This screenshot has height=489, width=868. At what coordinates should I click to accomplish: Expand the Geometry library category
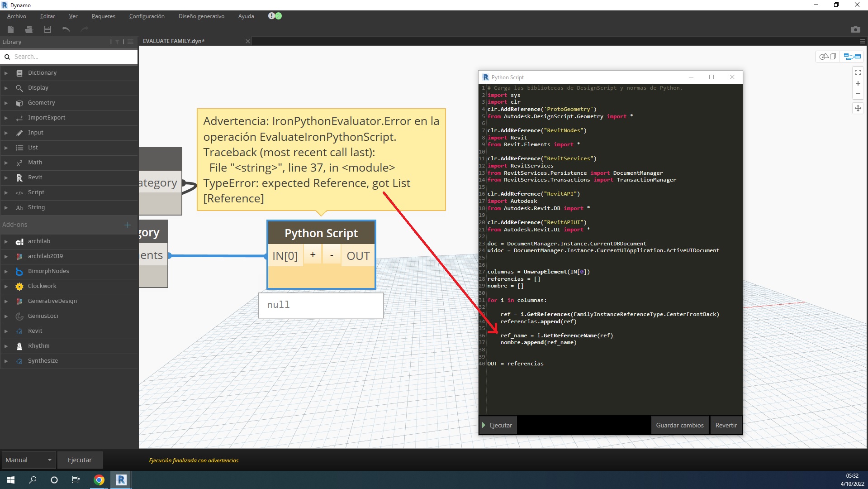pos(6,103)
